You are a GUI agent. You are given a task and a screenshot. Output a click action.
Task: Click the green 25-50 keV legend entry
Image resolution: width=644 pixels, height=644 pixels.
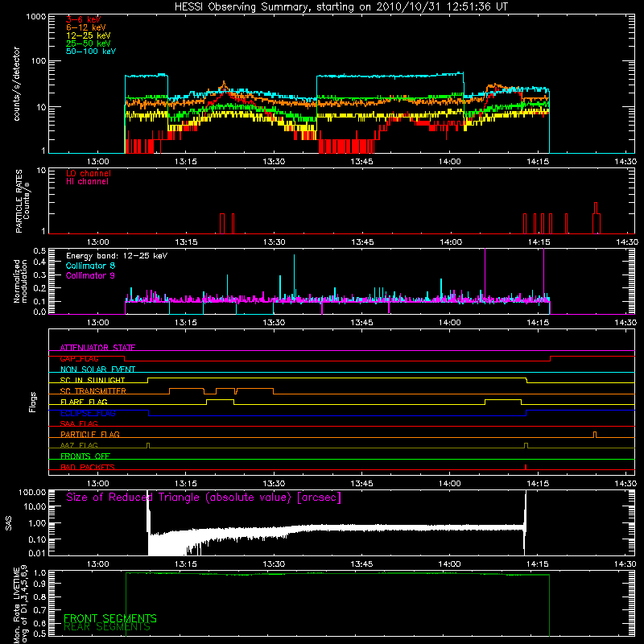(x=89, y=43)
